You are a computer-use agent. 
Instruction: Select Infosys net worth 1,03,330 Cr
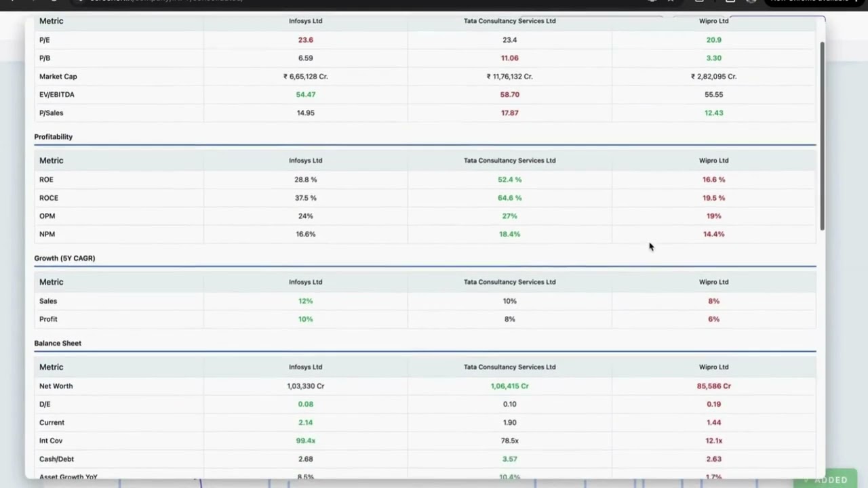[x=306, y=386]
